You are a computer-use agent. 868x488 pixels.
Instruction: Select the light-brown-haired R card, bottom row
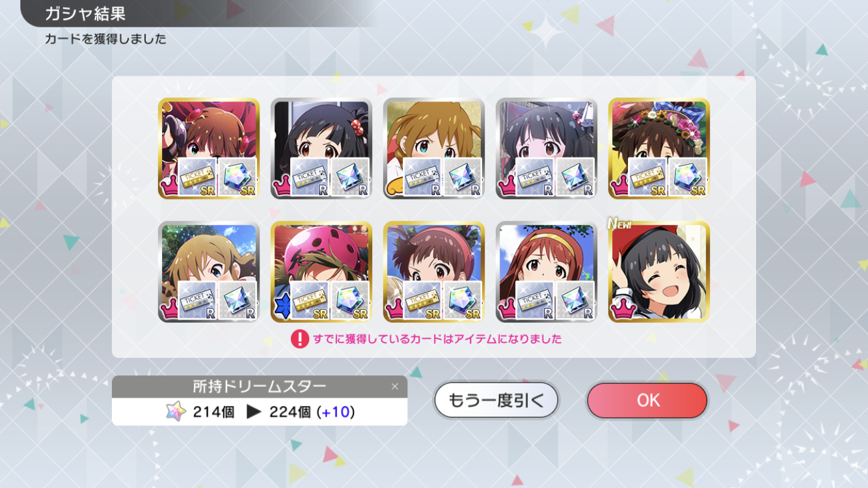click(x=209, y=271)
